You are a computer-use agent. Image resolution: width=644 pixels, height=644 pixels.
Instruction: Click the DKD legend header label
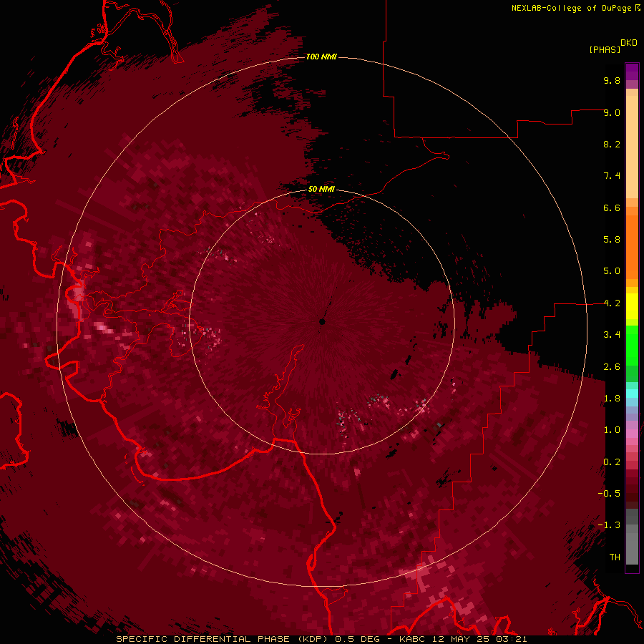628,43
